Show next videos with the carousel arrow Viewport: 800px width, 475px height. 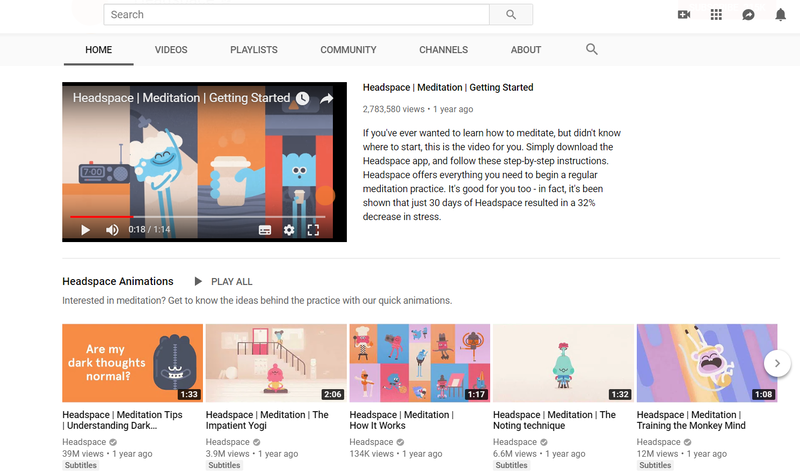point(777,363)
